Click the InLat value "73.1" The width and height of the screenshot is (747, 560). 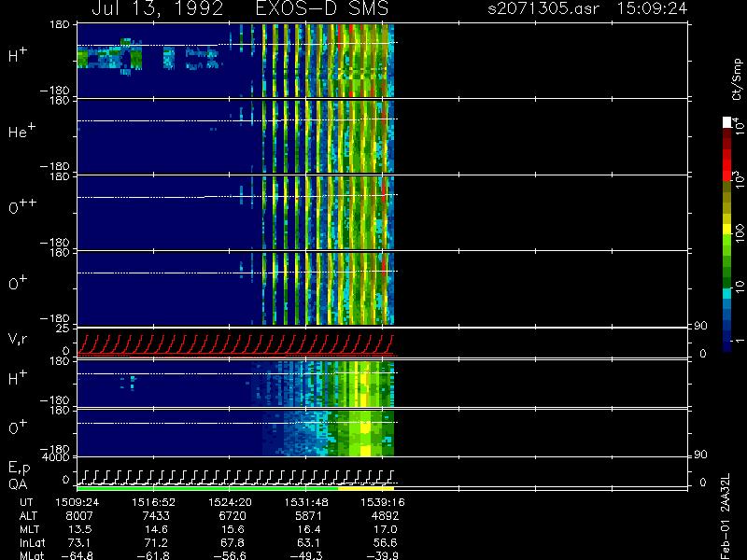[79, 543]
